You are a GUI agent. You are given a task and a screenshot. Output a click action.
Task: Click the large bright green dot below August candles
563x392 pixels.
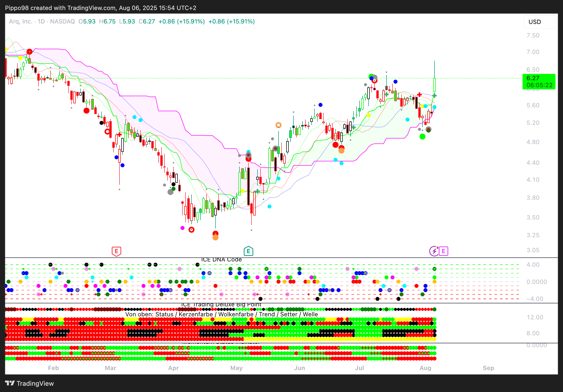(422, 137)
